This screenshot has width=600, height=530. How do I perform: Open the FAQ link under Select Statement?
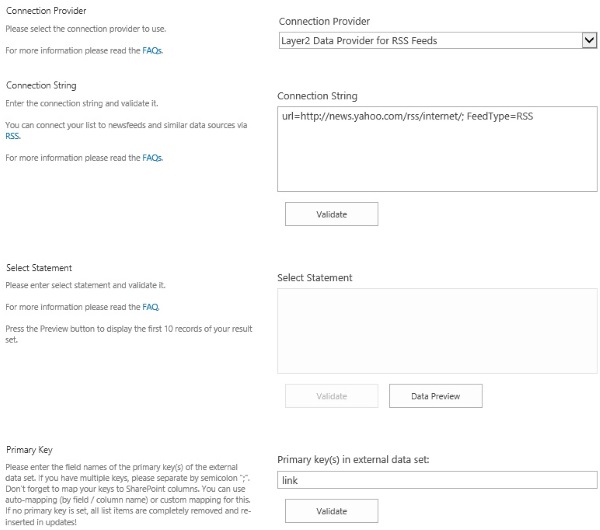coord(150,307)
